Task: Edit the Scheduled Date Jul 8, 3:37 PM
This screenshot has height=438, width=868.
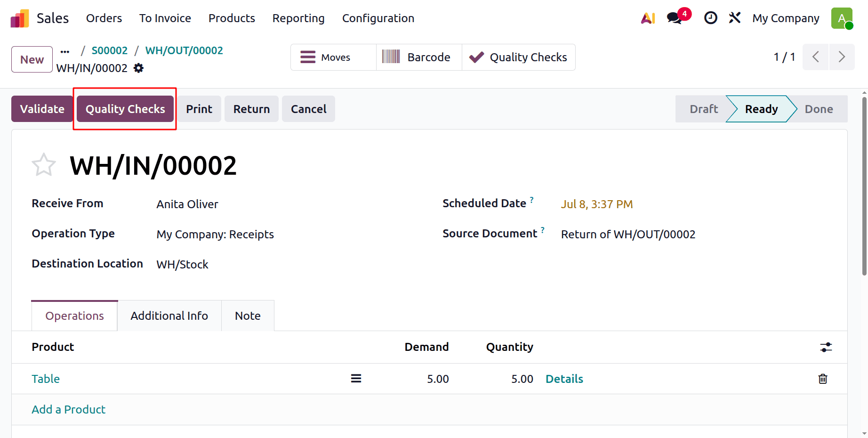Action: pyautogui.click(x=597, y=204)
